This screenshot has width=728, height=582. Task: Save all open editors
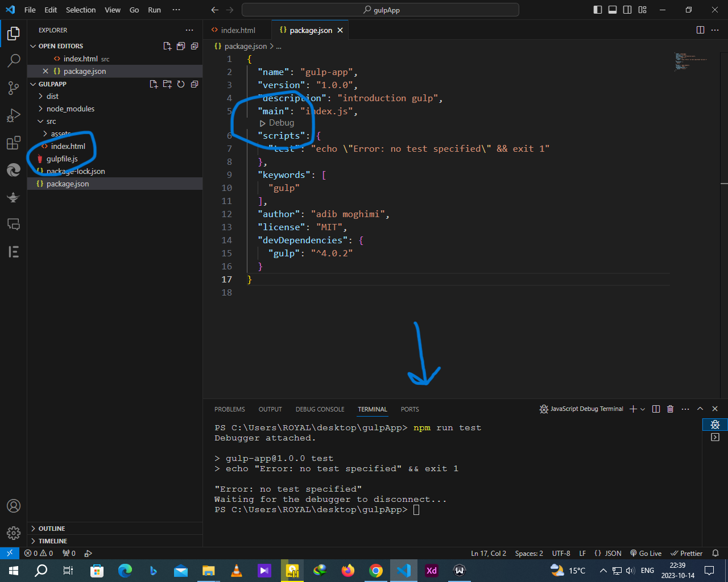coord(181,46)
